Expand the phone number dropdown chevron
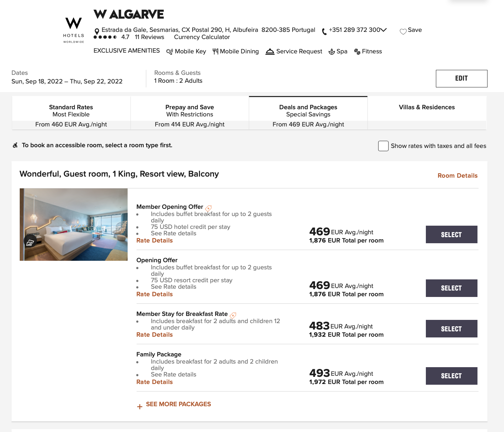The width and height of the screenshot is (504, 432). click(384, 30)
